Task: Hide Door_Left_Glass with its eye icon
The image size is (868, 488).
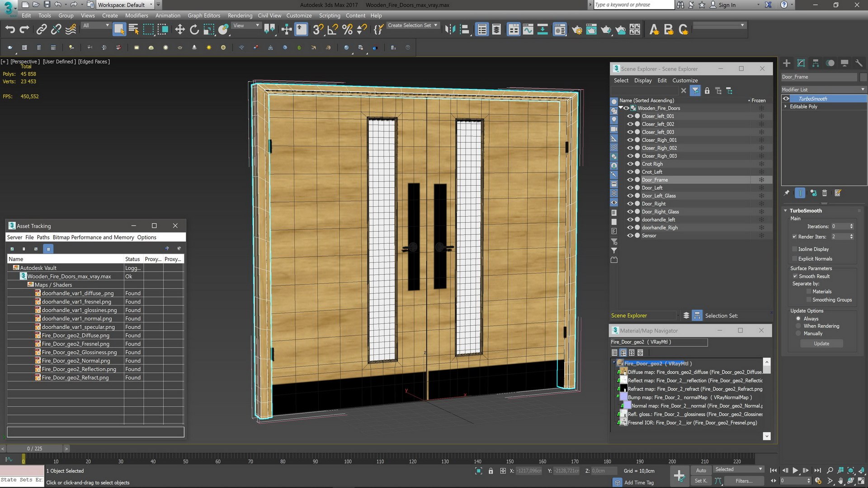Action: pyautogui.click(x=630, y=196)
